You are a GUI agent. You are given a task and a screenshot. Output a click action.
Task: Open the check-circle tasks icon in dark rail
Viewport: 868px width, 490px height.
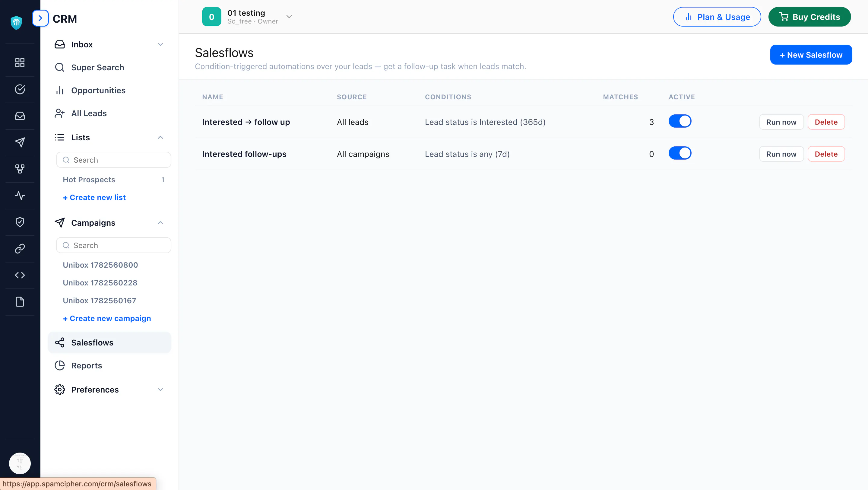20,89
